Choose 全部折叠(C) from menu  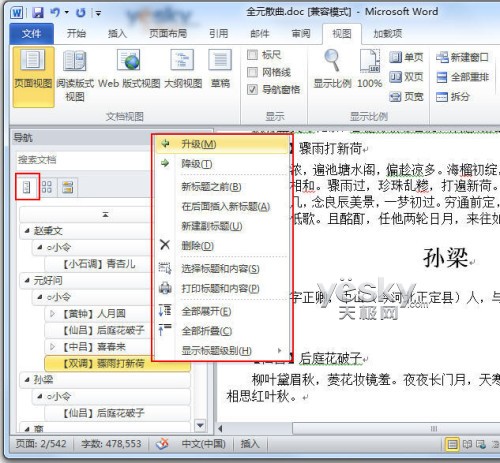(x=222, y=331)
